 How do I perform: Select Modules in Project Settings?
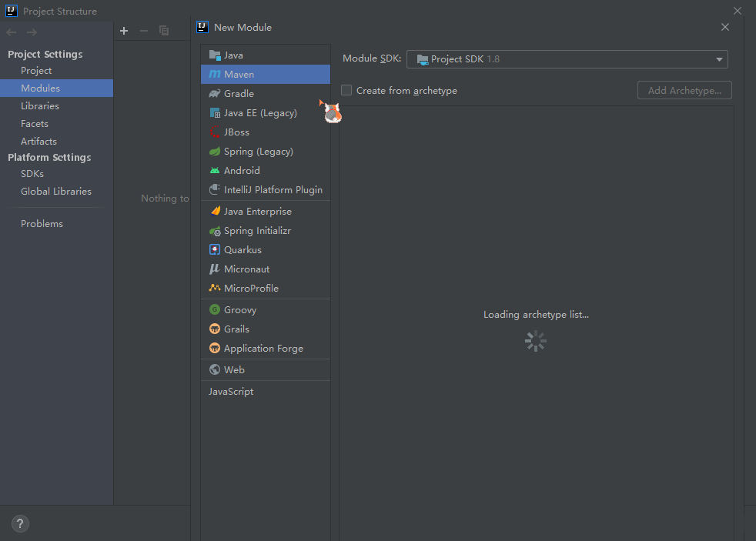click(56, 88)
